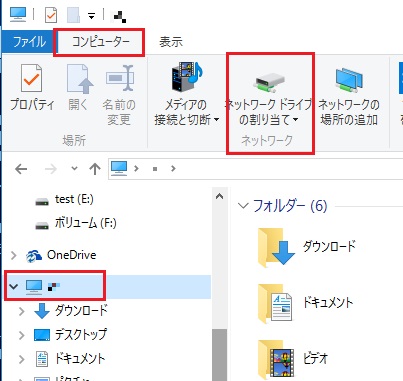403x381 pixels.
Task: Select ボリューム (F:) drive in tree
Action: (x=76, y=223)
